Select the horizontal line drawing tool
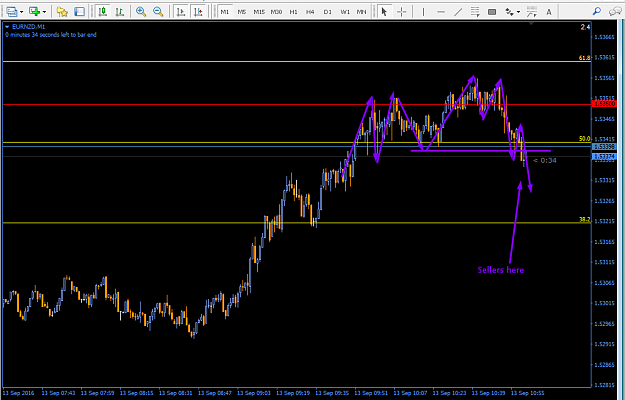This screenshot has height=400, width=625. click(x=441, y=12)
